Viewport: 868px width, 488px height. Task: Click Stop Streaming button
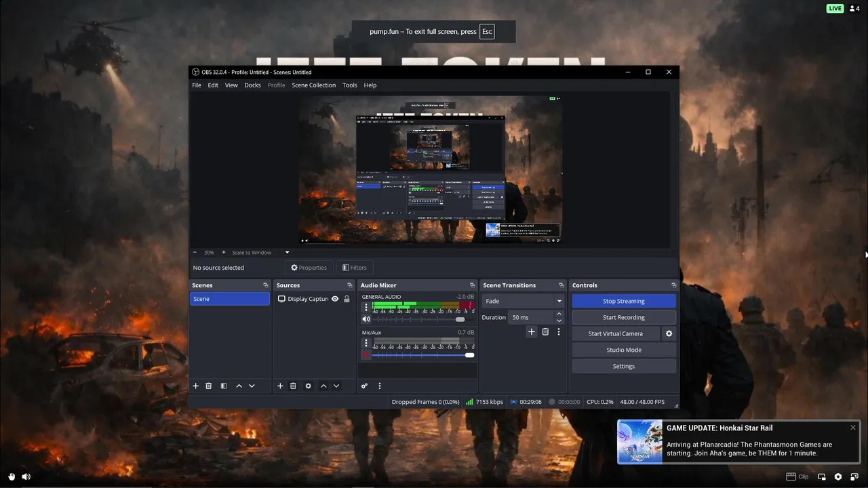[624, 301]
